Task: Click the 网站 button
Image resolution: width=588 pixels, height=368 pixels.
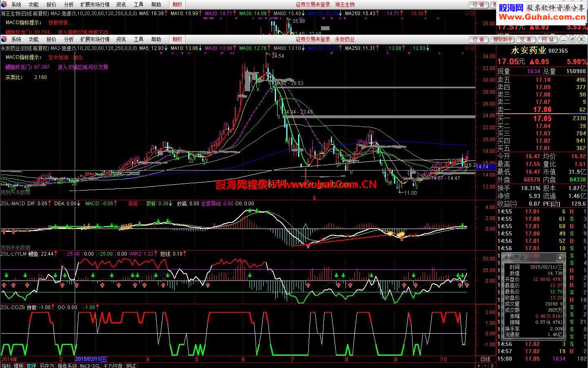Action: [x=548, y=39]
